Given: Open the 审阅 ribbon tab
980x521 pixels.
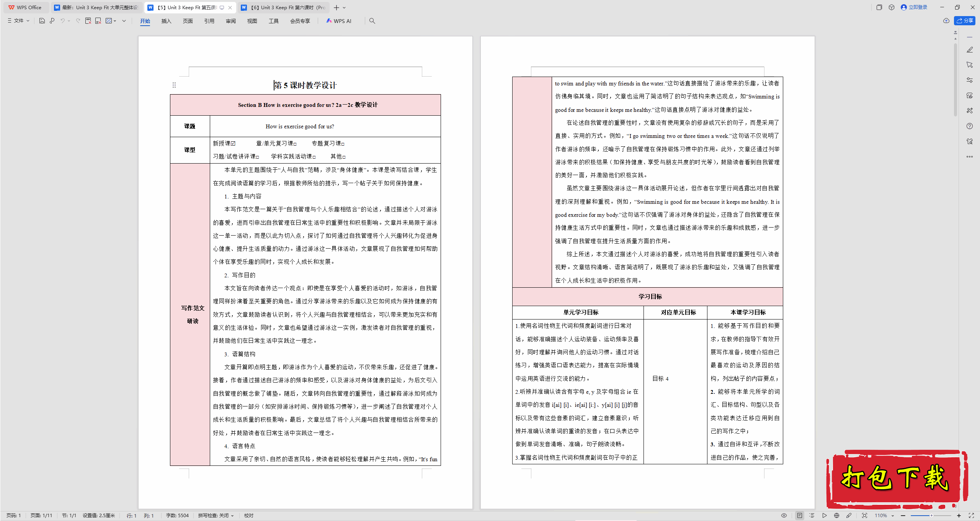Looking at the screenshot, I should [x=230, y=21].
